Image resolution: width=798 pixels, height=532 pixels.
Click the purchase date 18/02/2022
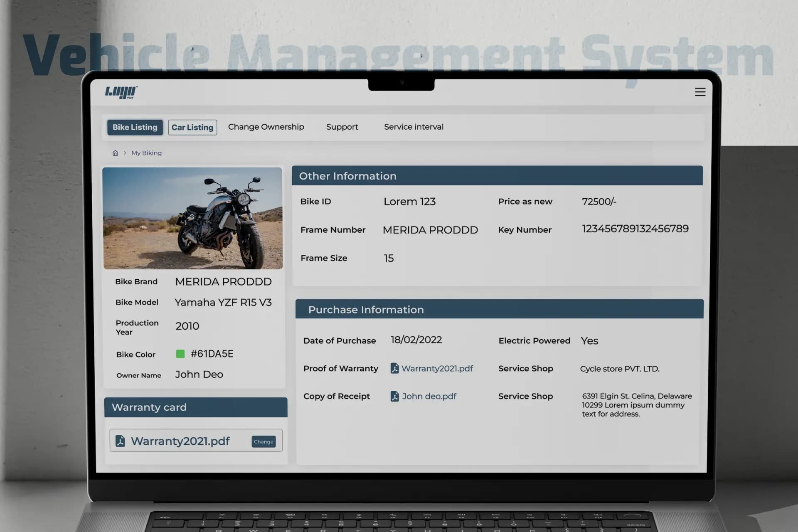(x=416, y=340)
